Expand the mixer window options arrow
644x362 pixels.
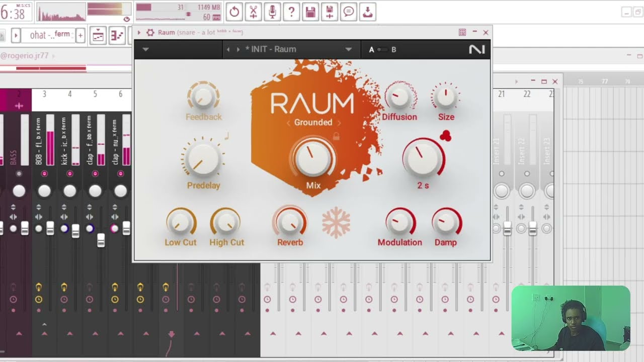pyautogui.click(x=516, y=81)
